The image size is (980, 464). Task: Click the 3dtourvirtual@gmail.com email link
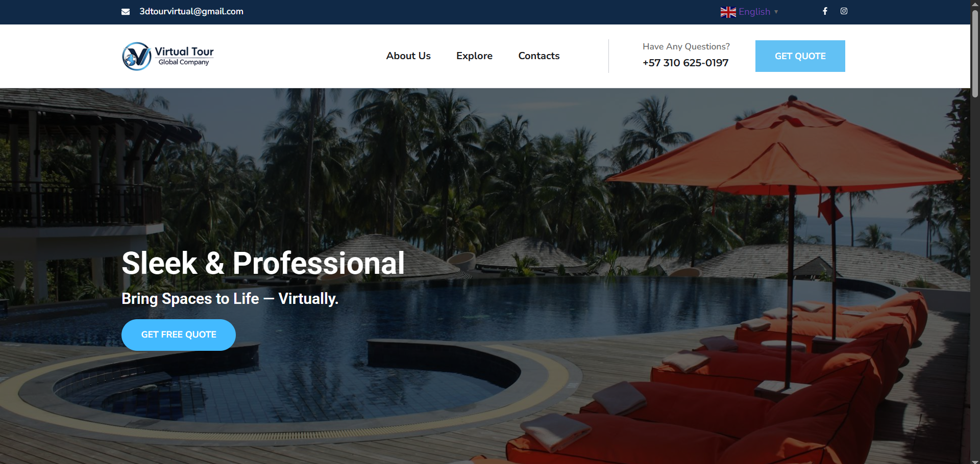click(x=191, y=12)
